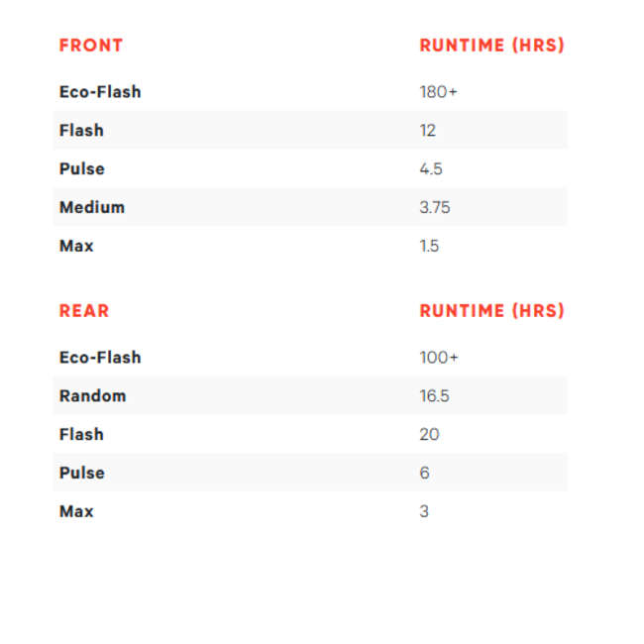The image size is (644, 644).
Task: Select the 16.5 runtime value
Action: (x=434, y=396)
